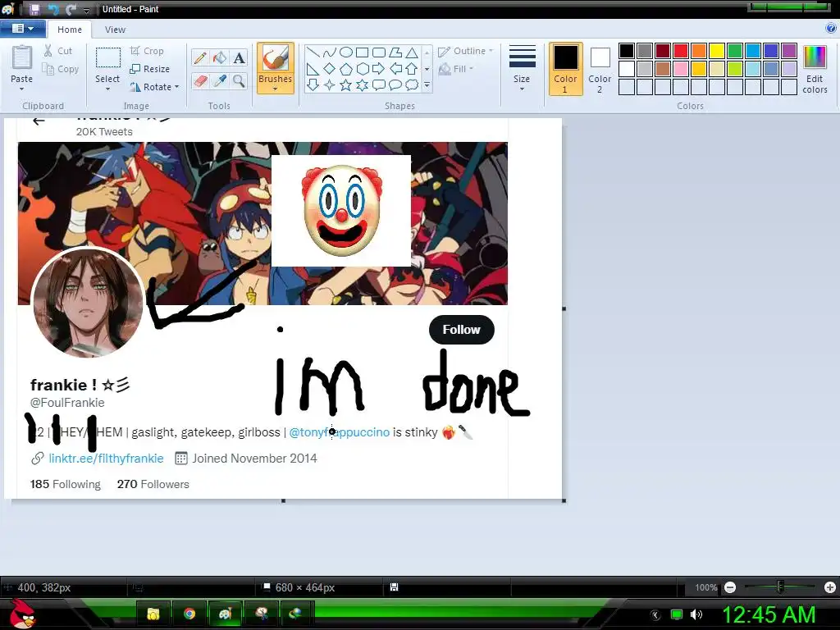Viewport: 840px width, 630px height.
Task: Pick the pink color swatch
Action: (x=681, y=69)
